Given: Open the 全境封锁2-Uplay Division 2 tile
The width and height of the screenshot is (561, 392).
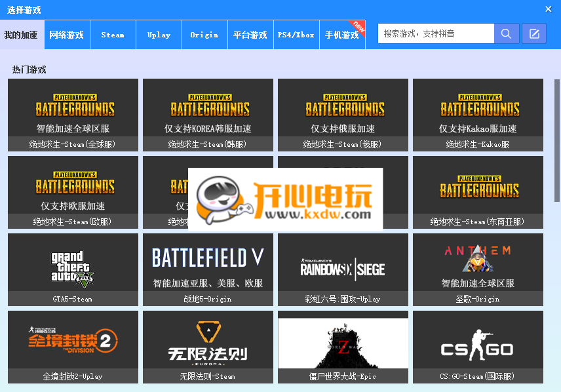Looking at the screenshot, I should pyautogui.click(x=72, y=347).
